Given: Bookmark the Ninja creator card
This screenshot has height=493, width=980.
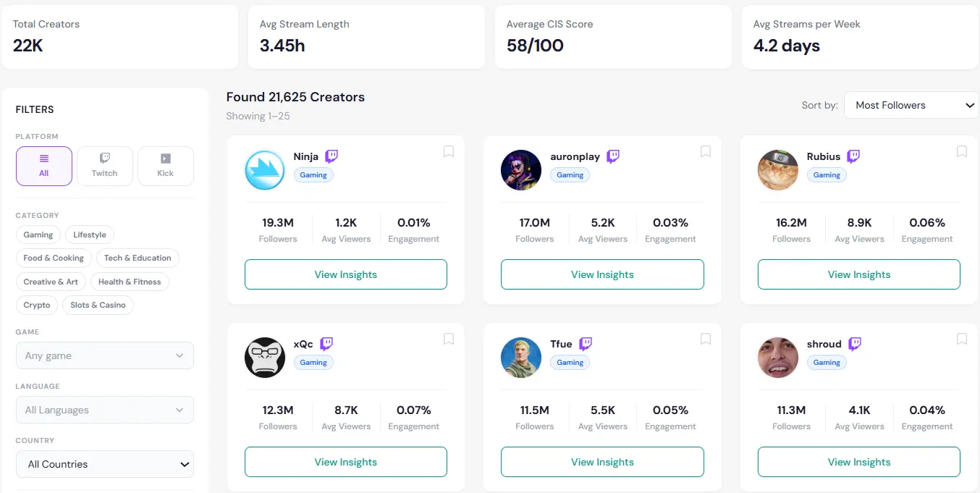Looking at the screenshot, I should (448, 151).
